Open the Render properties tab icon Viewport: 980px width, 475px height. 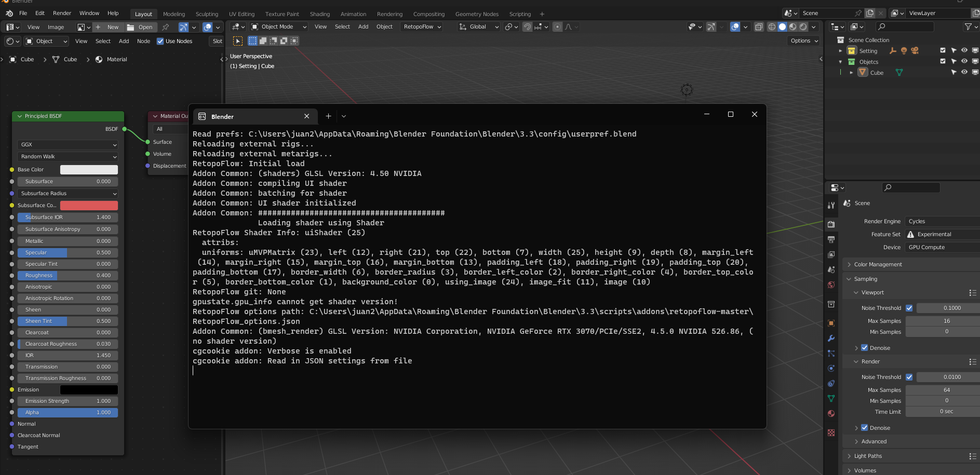point(831,224)
